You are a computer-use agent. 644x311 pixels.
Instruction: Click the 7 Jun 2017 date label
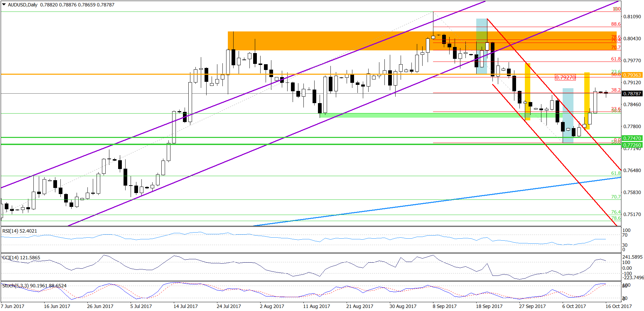coord(12,306)
